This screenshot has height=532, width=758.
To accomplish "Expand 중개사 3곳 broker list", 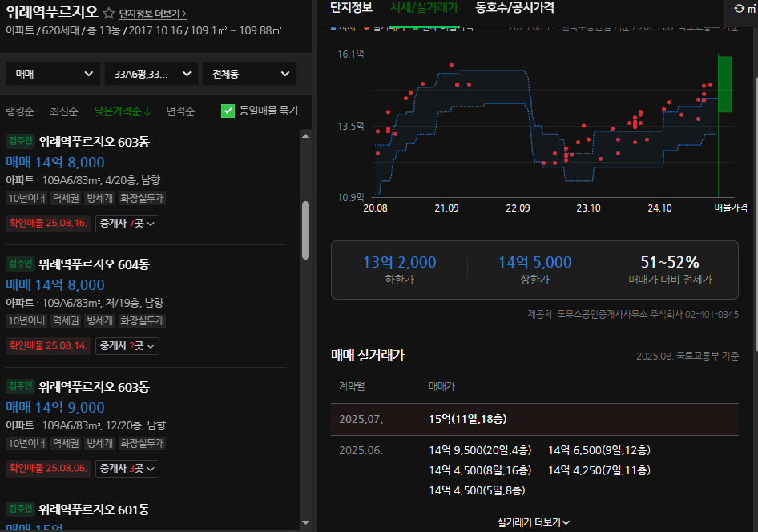I will (127, 468).
